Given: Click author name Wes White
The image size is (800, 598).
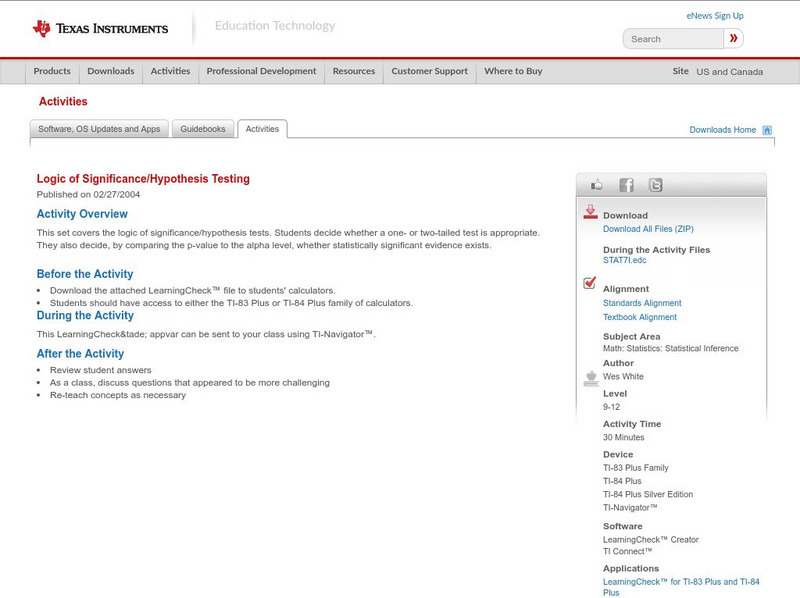Looking at the screenshot, I should coord(623,377).
